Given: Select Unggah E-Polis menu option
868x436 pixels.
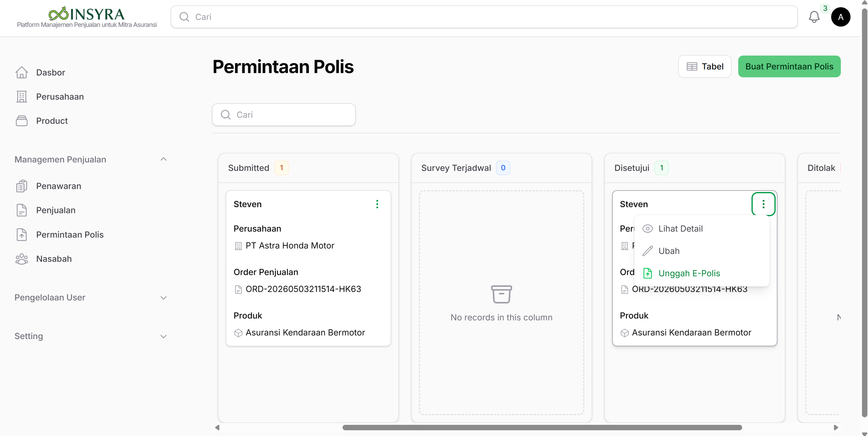Looking at the screenshot, I should 701,273.
